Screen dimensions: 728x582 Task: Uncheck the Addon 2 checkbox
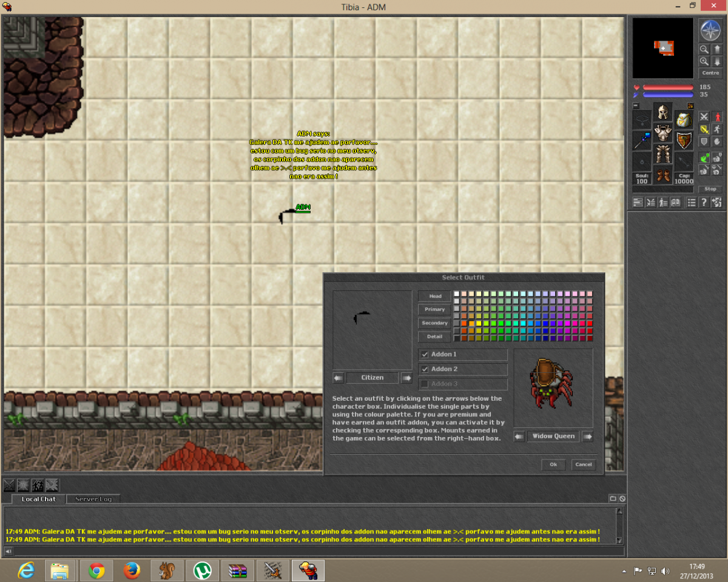[425, 369]
